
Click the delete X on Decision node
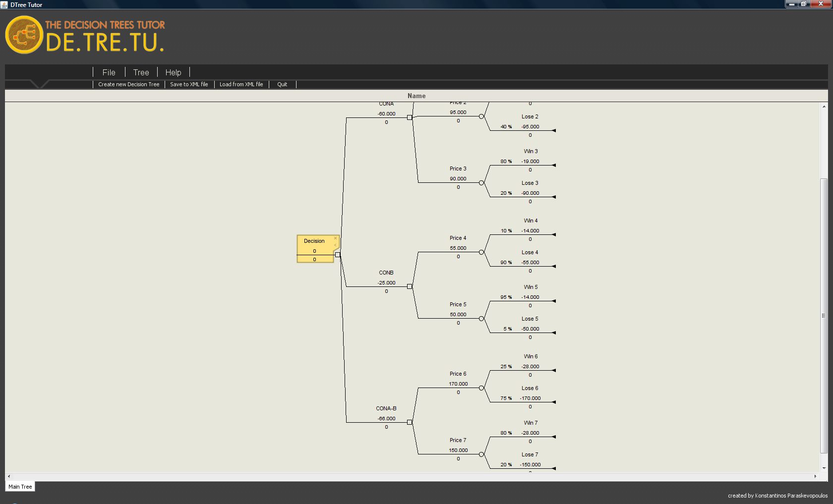click(335, 238)
